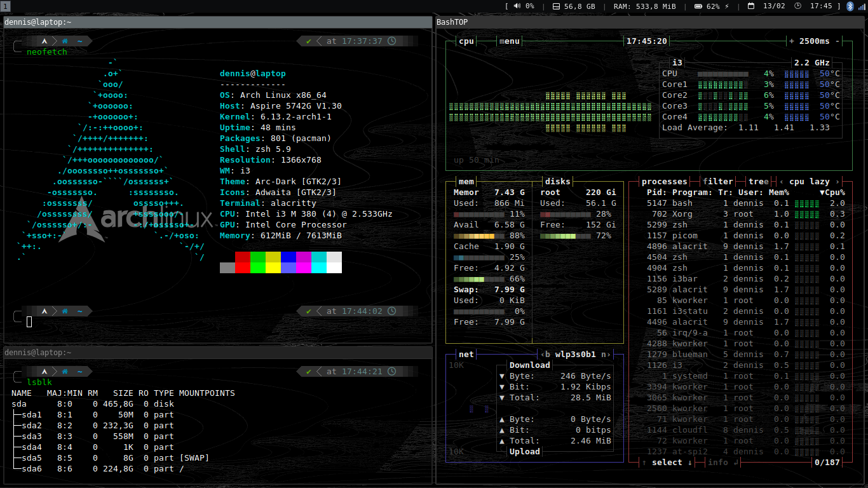868x488 pixels.
Task: Focus the BashTOP window title bar
Action: coord(650,22)
